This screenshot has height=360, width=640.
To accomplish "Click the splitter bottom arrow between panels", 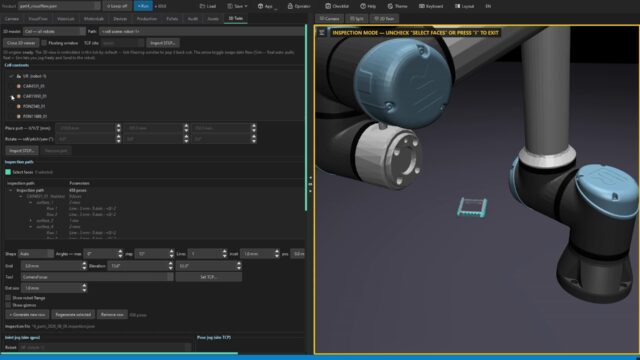I will [x=310, y=191].
